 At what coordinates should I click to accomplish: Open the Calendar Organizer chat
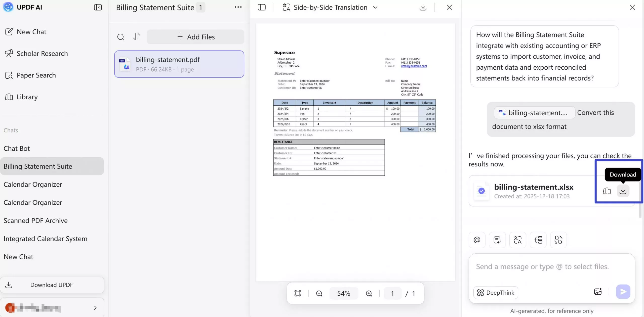coord(33,184)
